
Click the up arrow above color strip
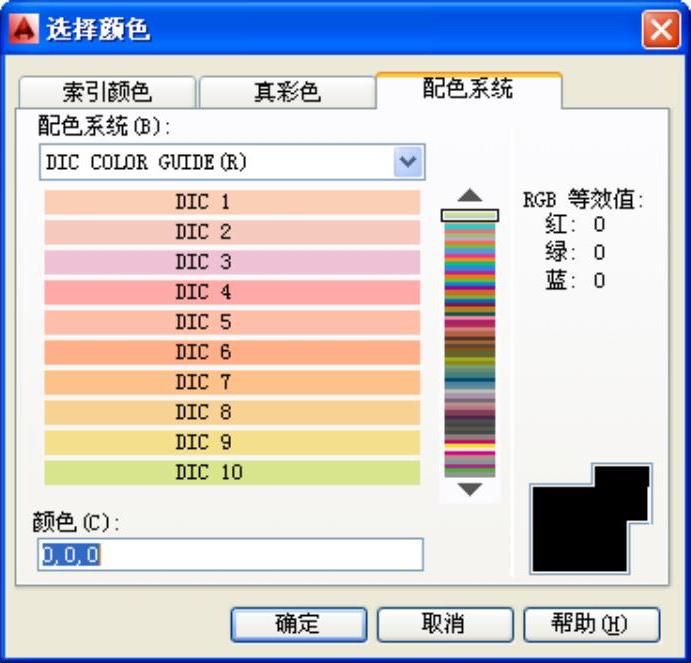[470, 196]
